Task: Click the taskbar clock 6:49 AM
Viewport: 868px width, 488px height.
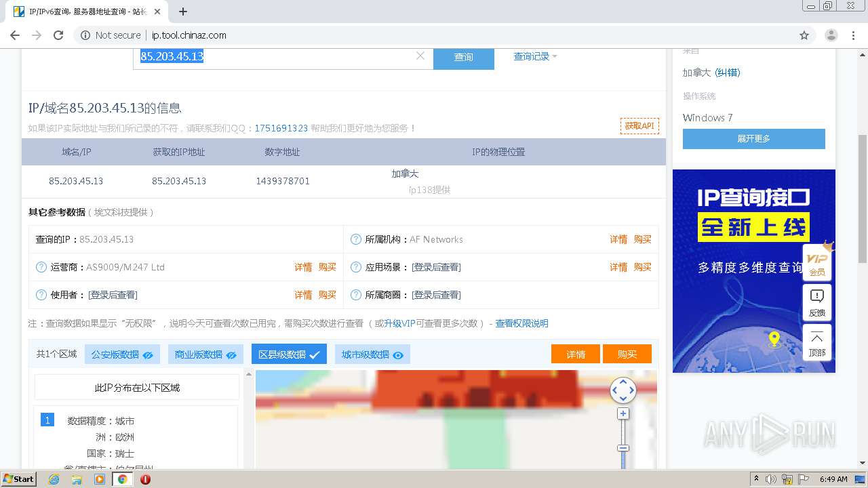Action: coord(833,479)
